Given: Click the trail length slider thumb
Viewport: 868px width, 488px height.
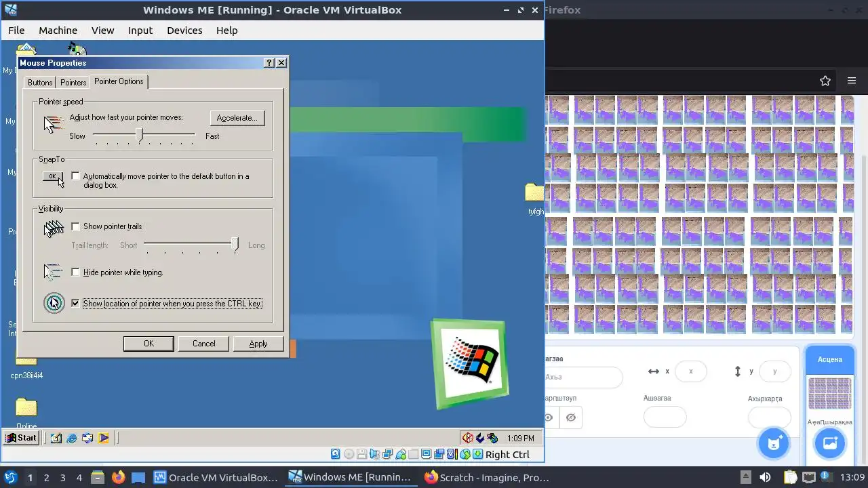Looking at the screenshot, I should (x=235, y=245).
